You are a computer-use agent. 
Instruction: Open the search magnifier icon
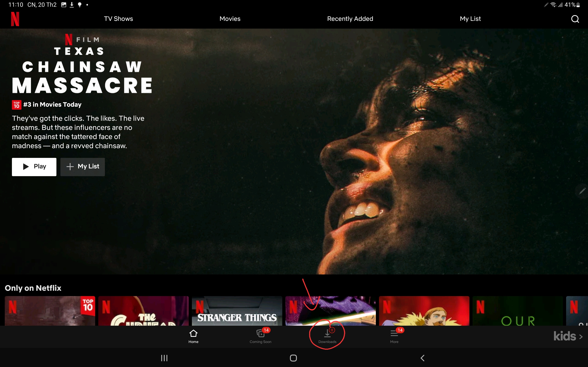pyautogui.click(x=575, y=19)
